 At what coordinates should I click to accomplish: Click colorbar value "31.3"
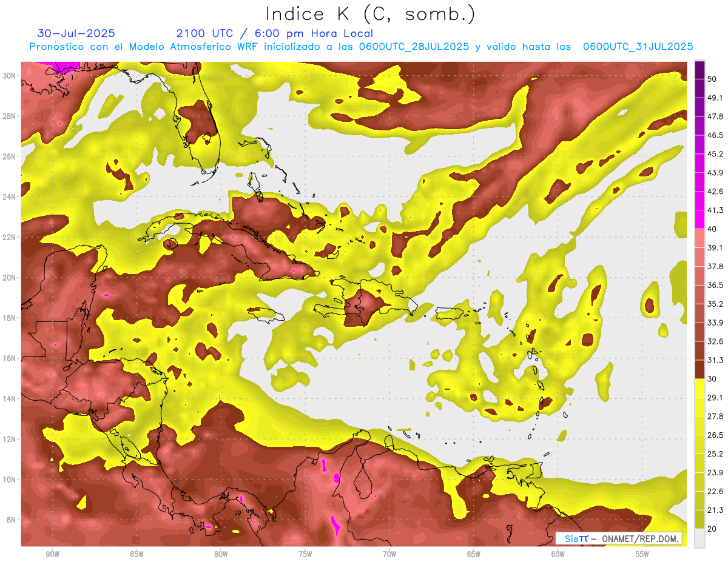[x=715, y=360]
